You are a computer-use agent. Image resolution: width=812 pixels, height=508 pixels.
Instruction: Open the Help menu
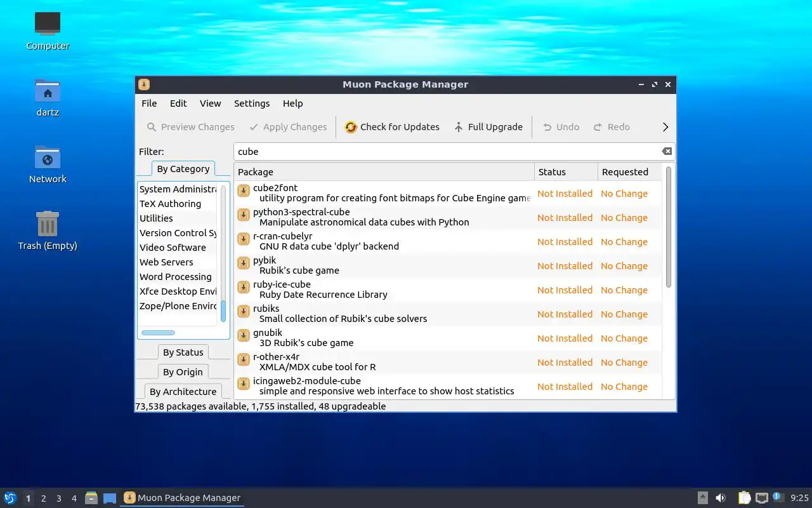292,104
